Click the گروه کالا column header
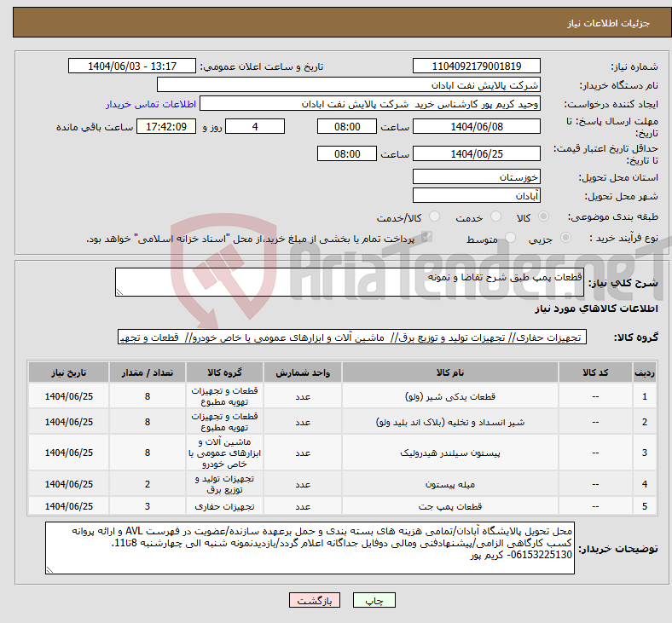 click(x=224, y=372)
